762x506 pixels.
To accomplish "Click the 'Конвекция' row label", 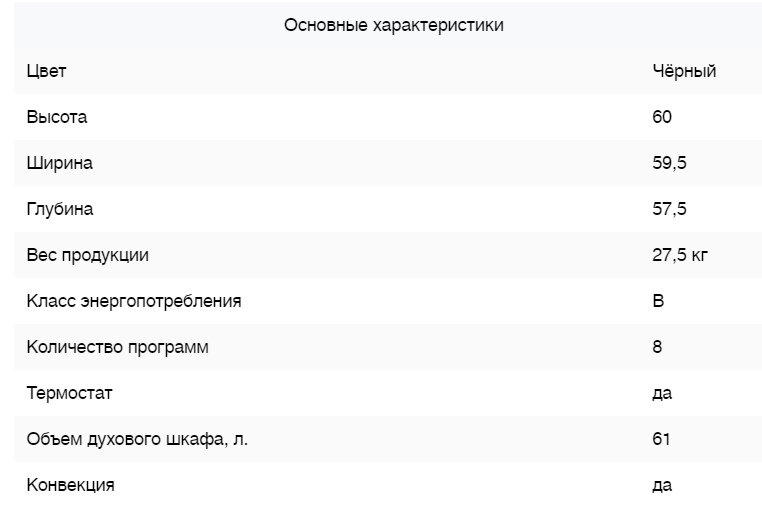I will pos(71,485).
